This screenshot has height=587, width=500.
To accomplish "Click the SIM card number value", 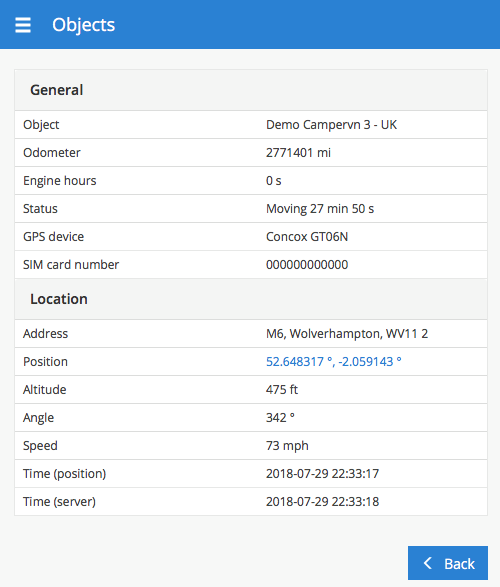I will pyautogui.click(x=307, y=265).
